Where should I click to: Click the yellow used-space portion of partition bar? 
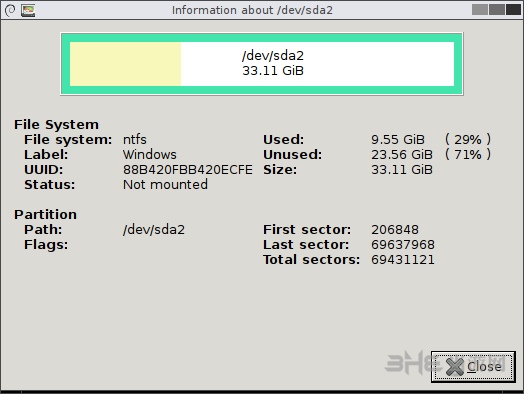click(x=125, y=64)
